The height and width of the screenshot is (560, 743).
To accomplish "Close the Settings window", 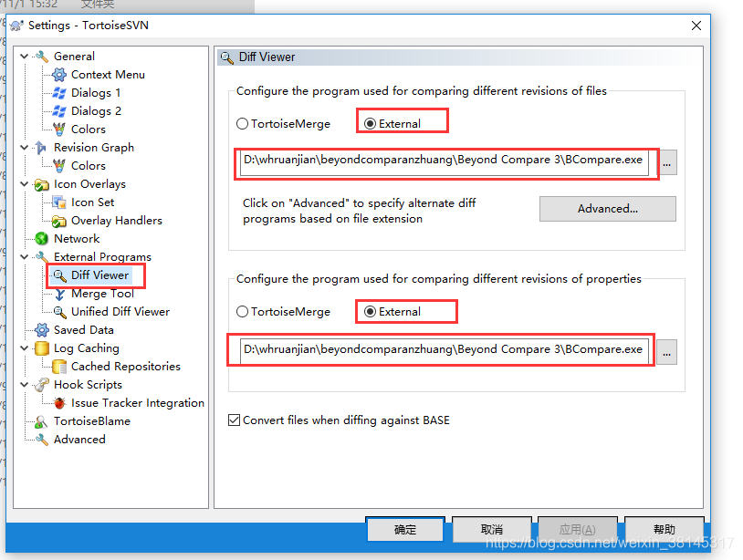I will [x=696, y=26].
